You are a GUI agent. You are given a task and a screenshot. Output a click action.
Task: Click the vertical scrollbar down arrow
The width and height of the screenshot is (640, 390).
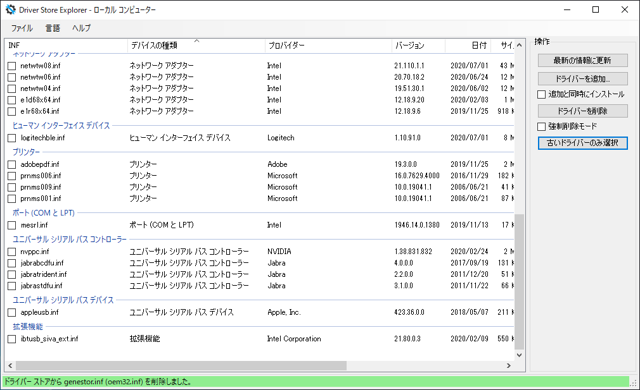pyautogui.click(x=519, y=355)
